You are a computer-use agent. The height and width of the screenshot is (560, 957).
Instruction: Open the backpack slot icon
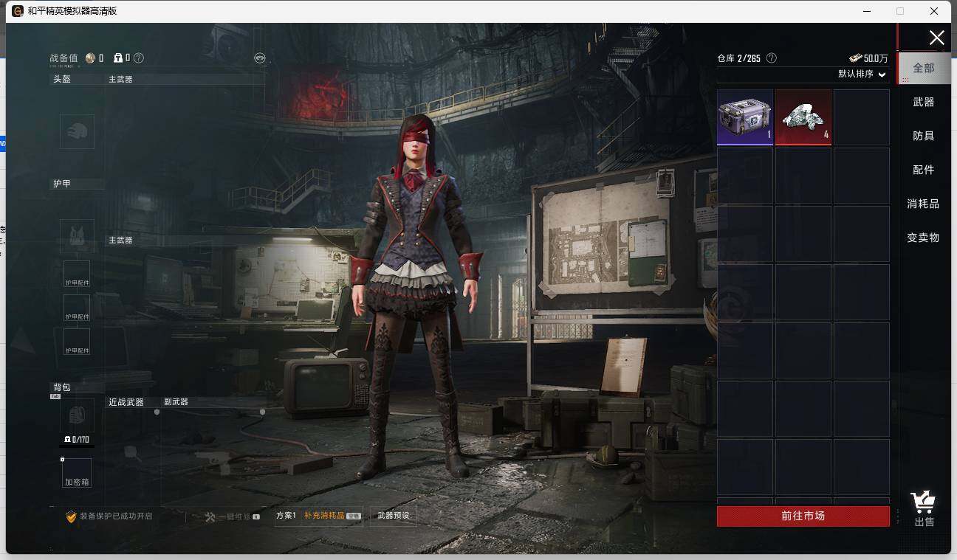pos(77,415)
